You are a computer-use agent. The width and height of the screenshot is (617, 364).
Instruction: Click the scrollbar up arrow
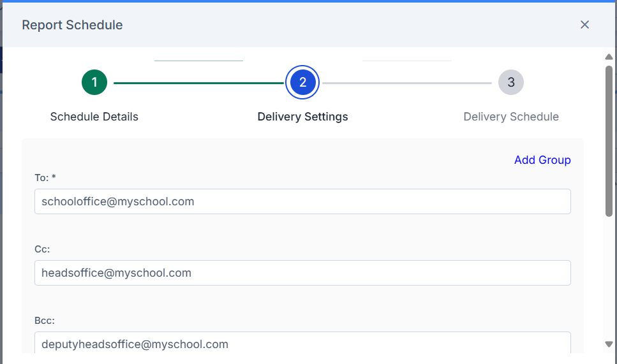pyautogui.click(x=609, y=57)
